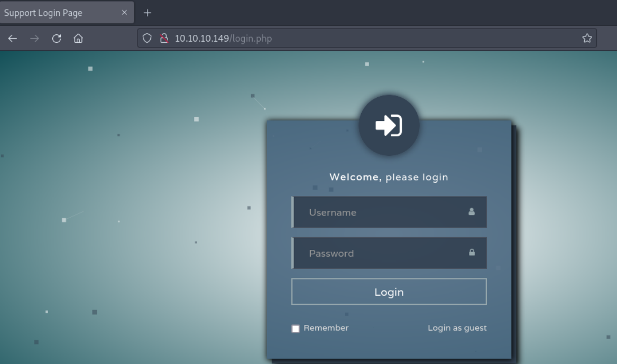Show insecure connection padlock info
Image resolution: width=617 pixels, height=364 pixels.
[164, 38]
